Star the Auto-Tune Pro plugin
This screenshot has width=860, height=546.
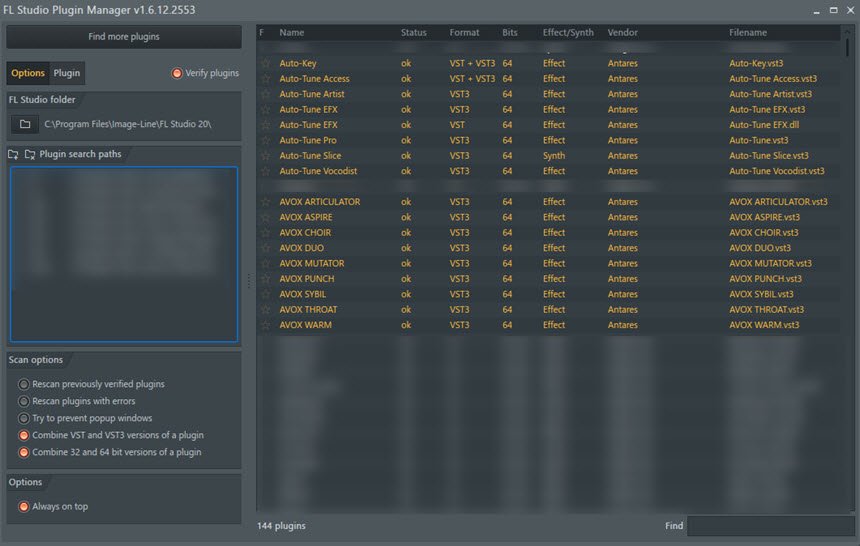pos(266,140)
